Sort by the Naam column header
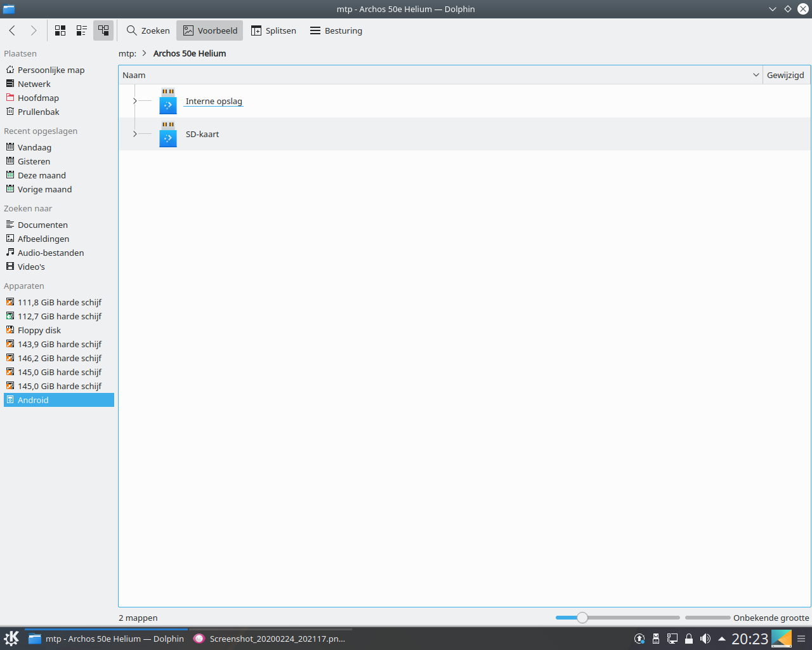This screenshot has width=812, height=650. point(440,75)
